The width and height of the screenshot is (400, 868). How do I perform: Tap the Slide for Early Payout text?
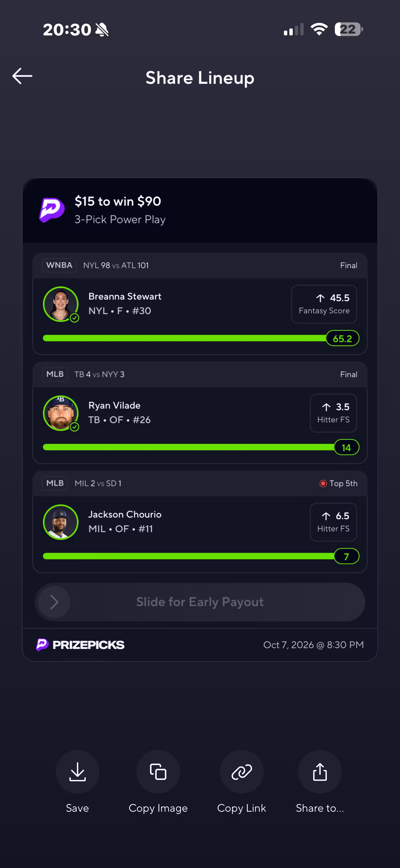(x=200, y=602)
